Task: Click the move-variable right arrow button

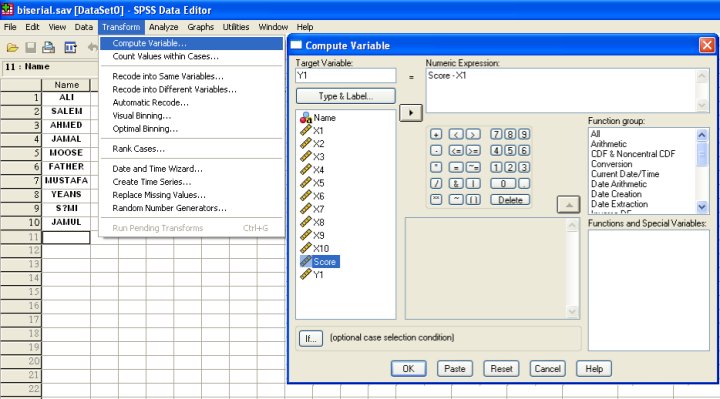Action: point(411,113)
